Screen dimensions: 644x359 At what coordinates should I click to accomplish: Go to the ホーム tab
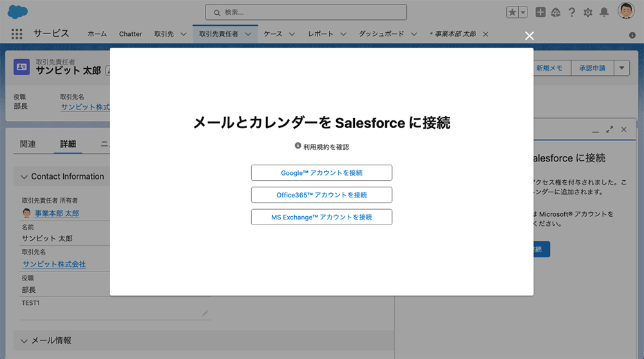tap(97, 34)
